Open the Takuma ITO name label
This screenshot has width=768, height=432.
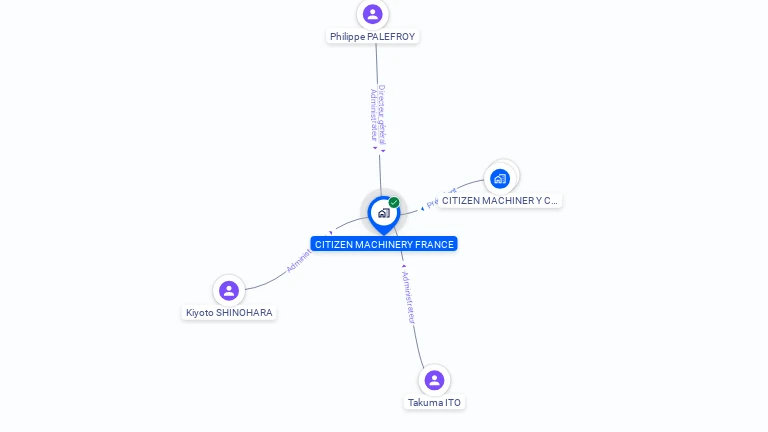coord(434,403)
